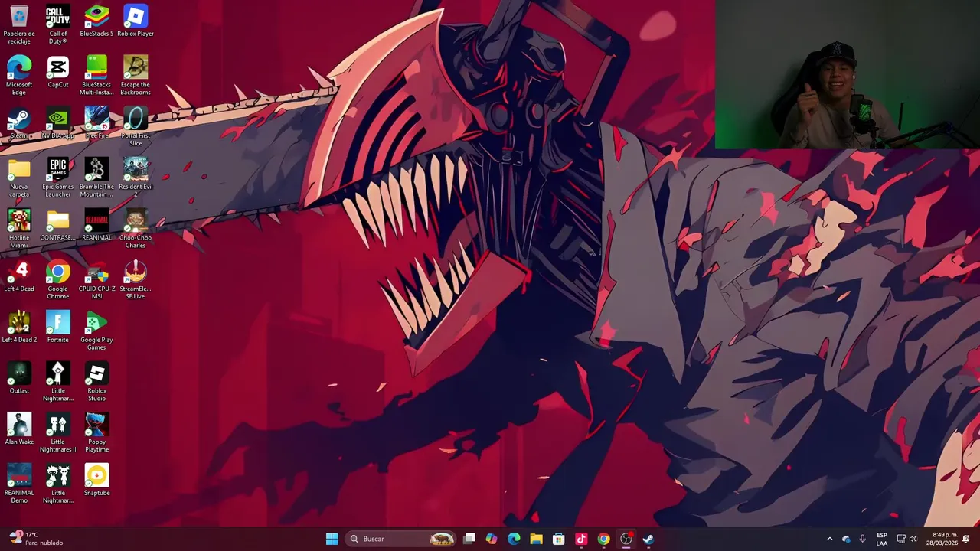Viewport: 980px width, 551px height.
Task: Select Escape the Backrooms desktop icon
Action: 136,75
